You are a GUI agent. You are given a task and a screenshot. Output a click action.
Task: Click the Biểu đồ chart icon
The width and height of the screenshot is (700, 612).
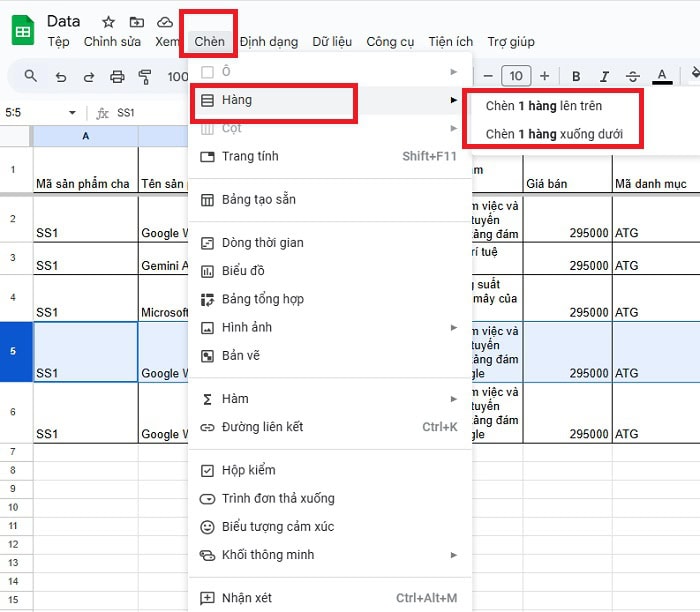tap(207, 271)
